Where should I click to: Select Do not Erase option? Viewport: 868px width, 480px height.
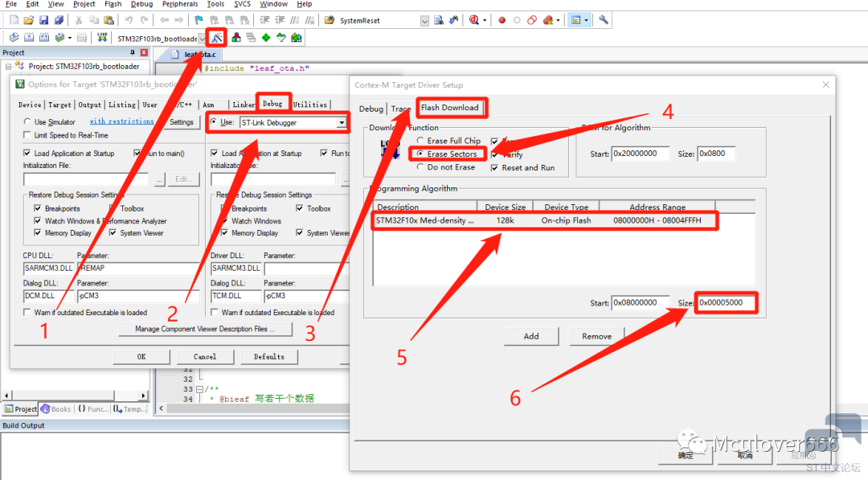tap(420, 167)
